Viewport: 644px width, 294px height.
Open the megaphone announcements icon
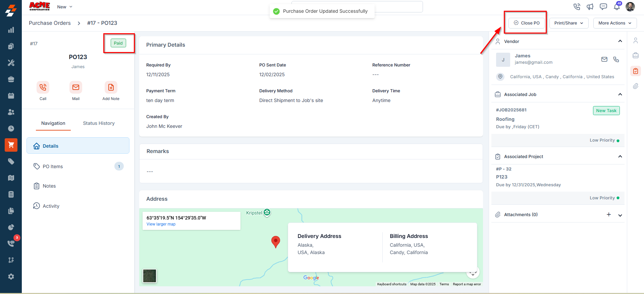pos(590,7)
